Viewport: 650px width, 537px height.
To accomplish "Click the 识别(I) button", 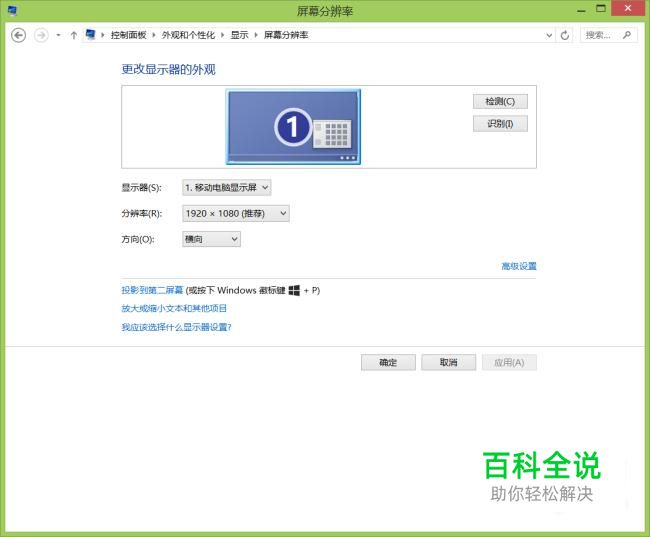I will [500, 124].
